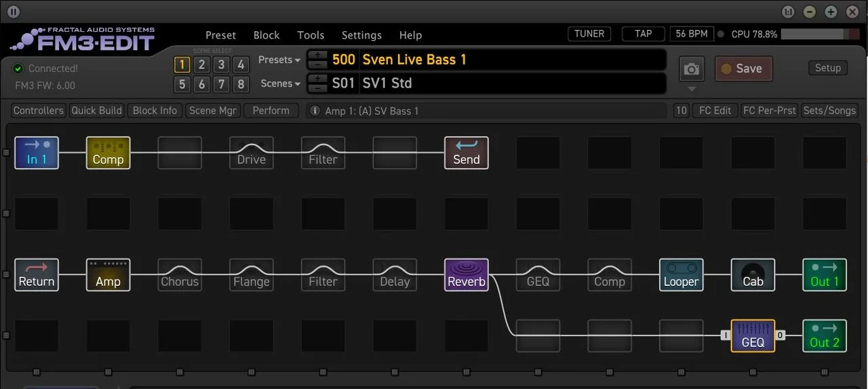This screenshot has width=868, height=389.
Task: Click the pause icon in the title bar
Action: [x=14, y=12]
